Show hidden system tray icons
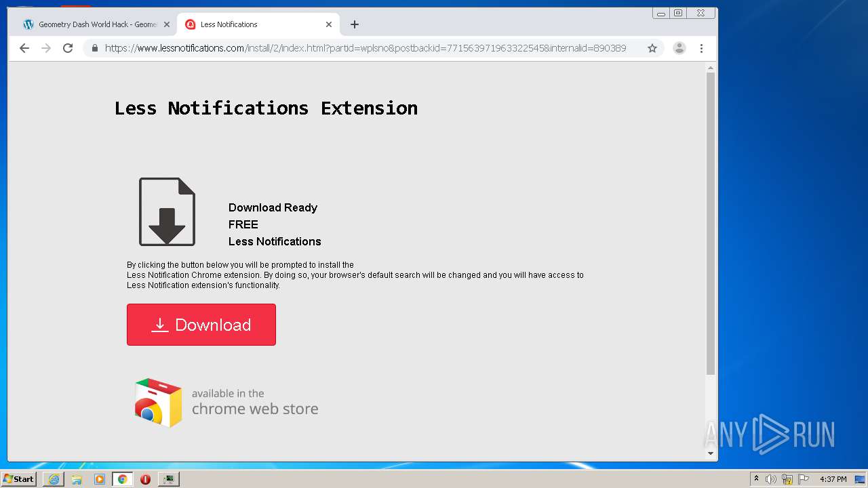 click(x=757, y=479)
